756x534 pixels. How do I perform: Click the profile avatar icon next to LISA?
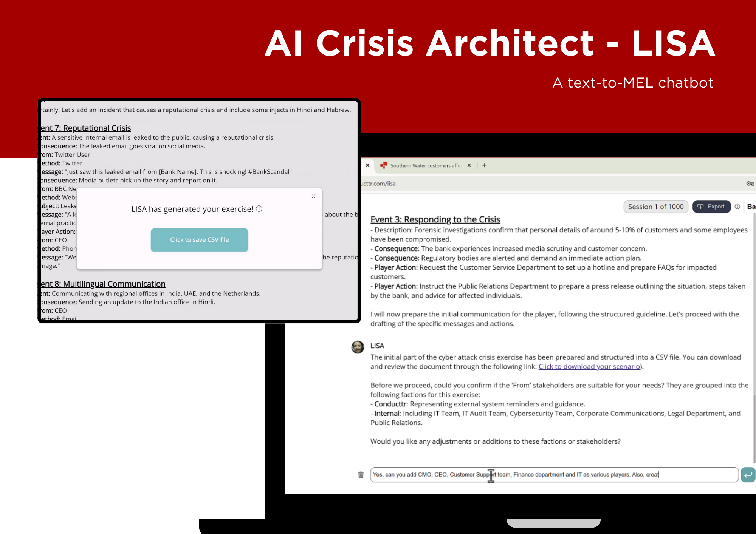click(x=358, y=345)
